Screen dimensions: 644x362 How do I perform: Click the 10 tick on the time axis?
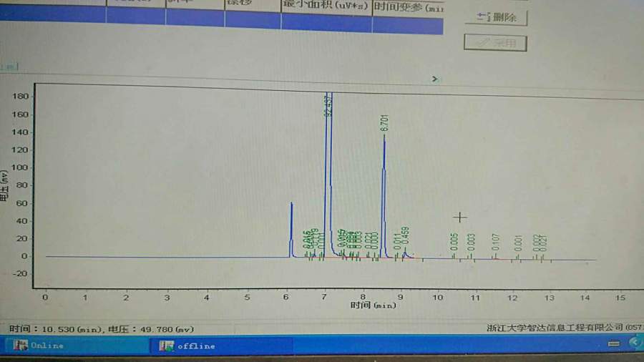(437, 297)
